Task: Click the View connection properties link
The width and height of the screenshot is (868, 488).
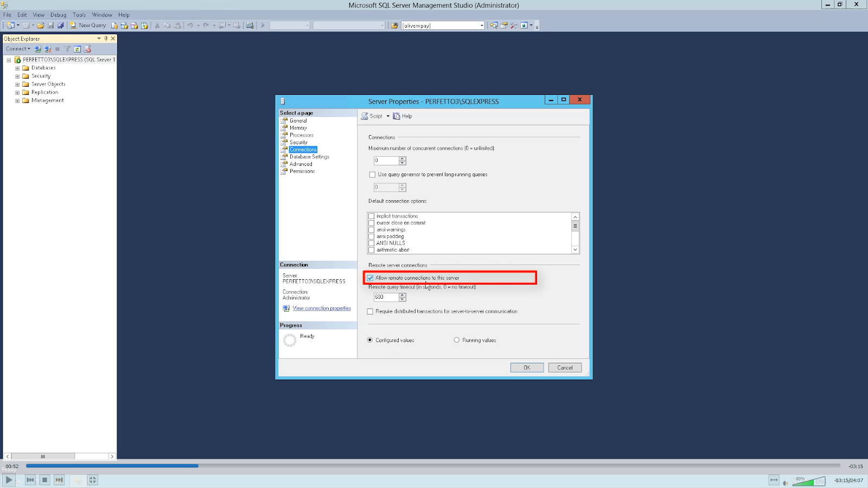Action: pyautogui.click(x=322, y=308)
